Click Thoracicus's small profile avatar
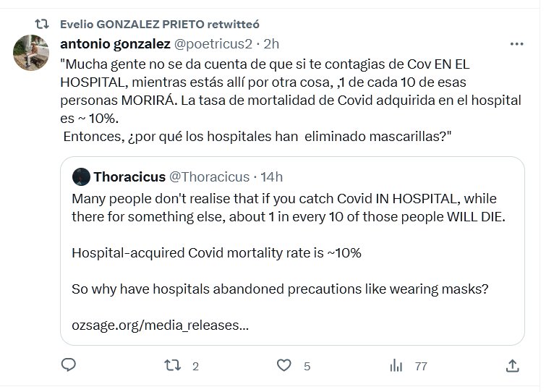The image size is (554, 392). tap(81, 176)
